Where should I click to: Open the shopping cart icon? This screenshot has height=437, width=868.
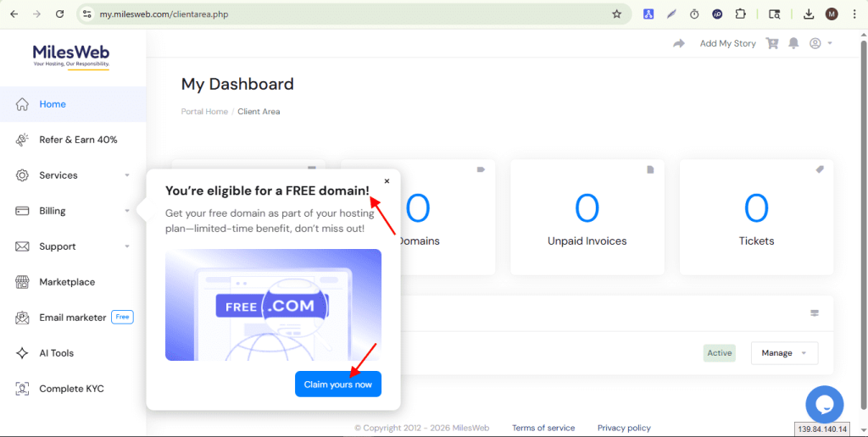point(772,43)
